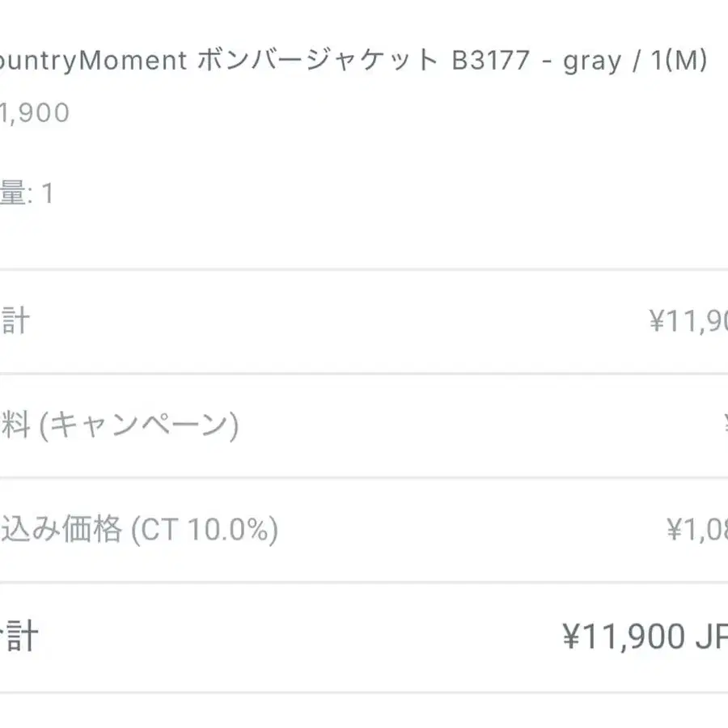Click the tax amount ¥1,08

click(696, 530)
